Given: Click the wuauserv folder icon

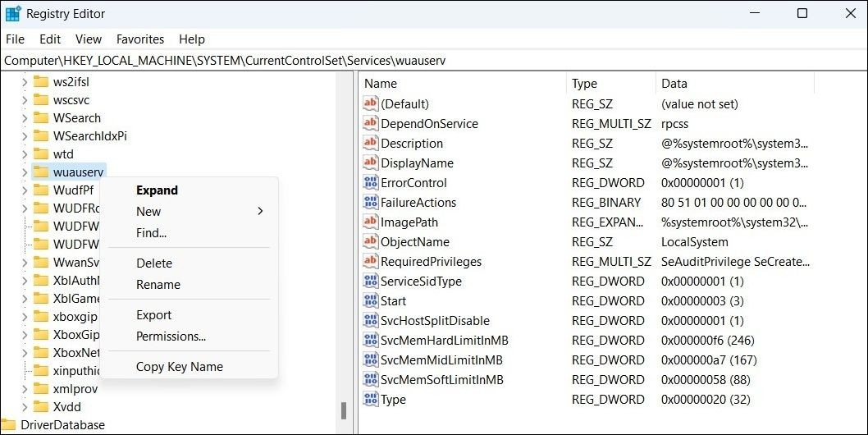Looking at the screenshot, I should (41, 172).
